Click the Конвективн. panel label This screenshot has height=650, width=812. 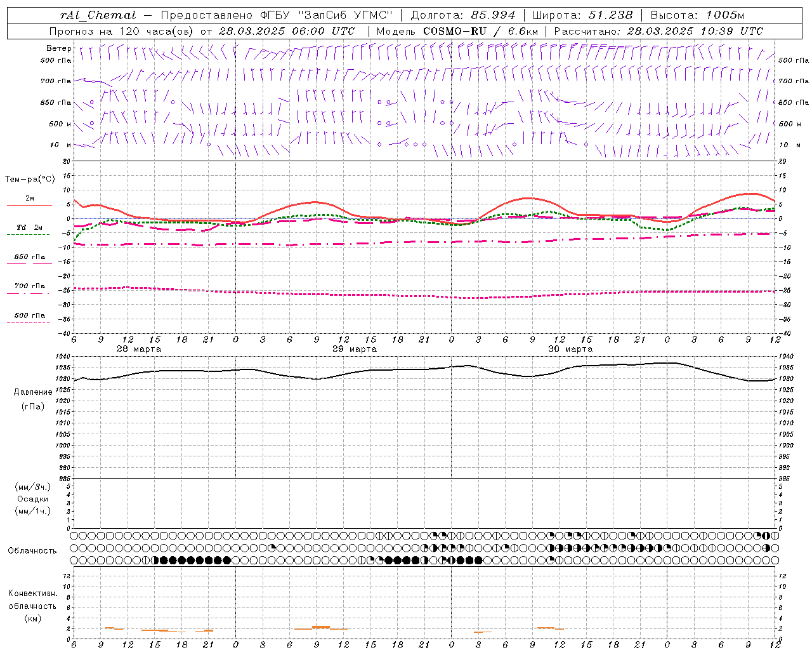coord(32,594)
